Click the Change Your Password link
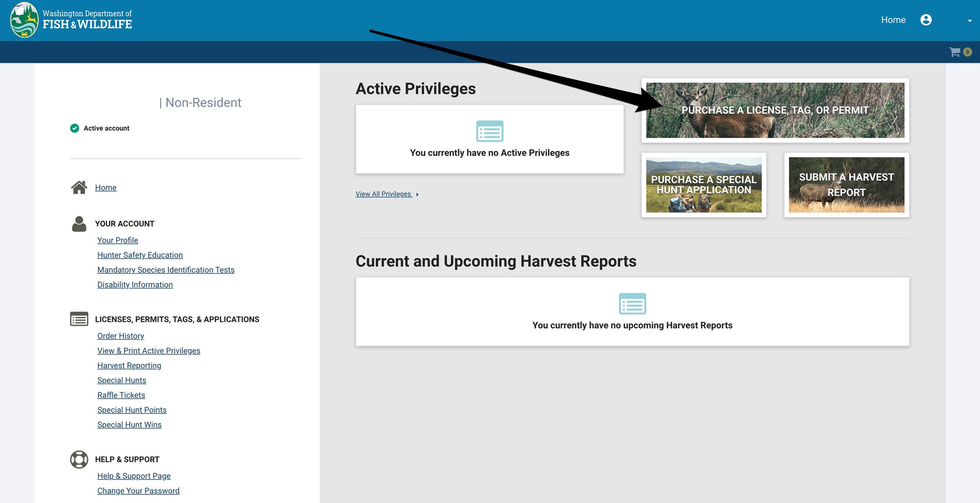The width and height of the screenshot is (980, 503). pyautogui.click(x=138, y=490)
